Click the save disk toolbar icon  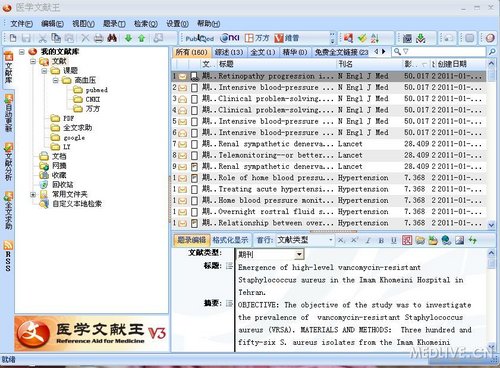click(x=26, y=38)
